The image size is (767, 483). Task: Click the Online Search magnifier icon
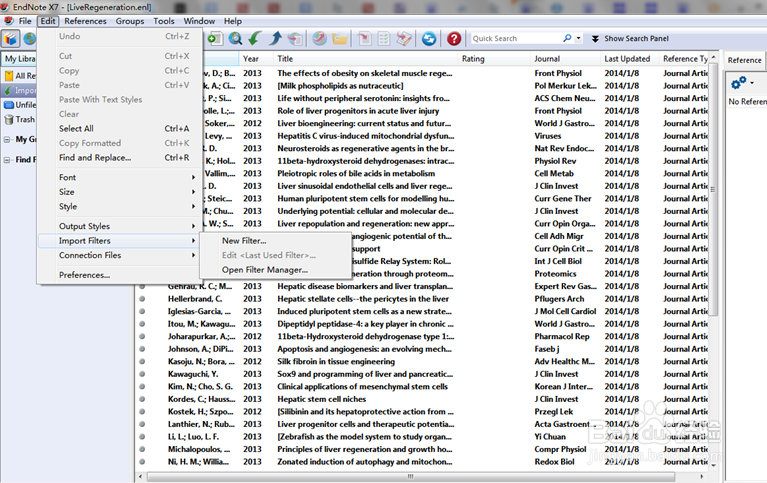(235, 39)
